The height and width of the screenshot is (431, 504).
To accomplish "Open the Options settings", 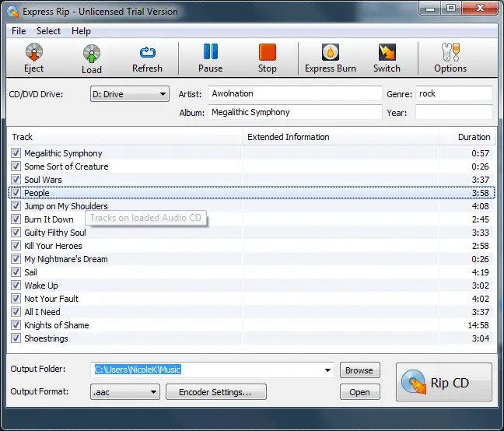I will [x=450, y=59].
